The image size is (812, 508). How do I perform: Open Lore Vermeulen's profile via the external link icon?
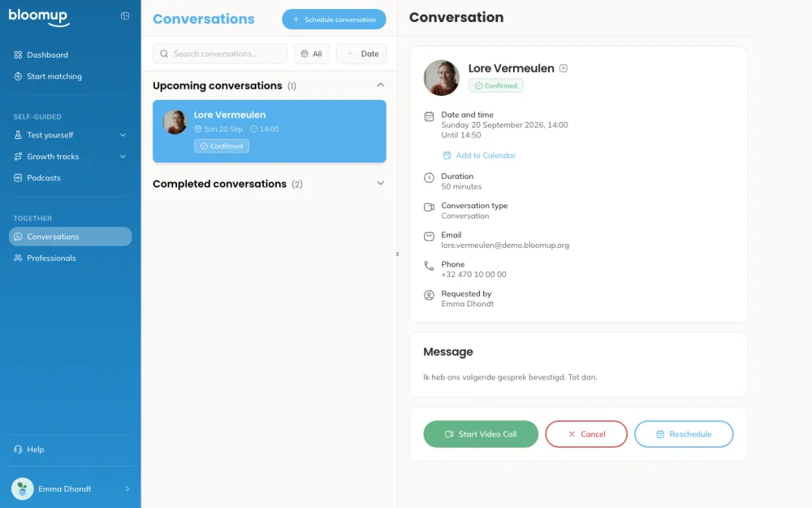pyautogui.click(x=564, y=68)
